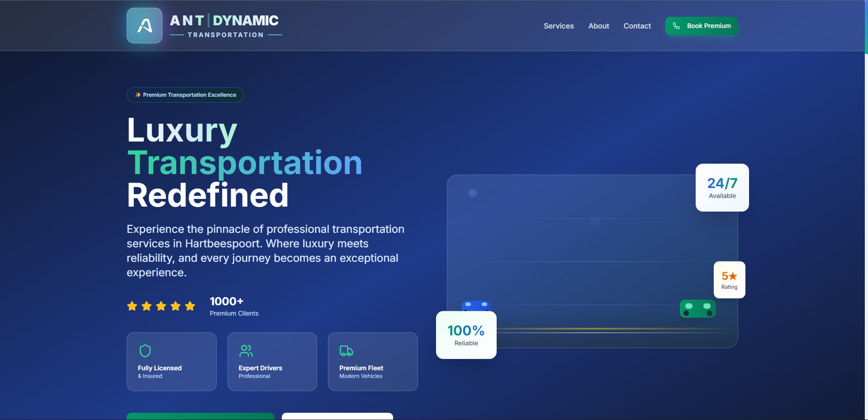Click the Book Premium button
Viewport: 868px width, 420px height.
click(701, 26)
